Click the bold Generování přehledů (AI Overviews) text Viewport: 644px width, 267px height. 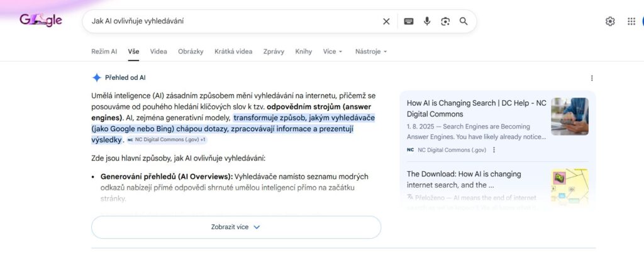(x=167, y=176)
